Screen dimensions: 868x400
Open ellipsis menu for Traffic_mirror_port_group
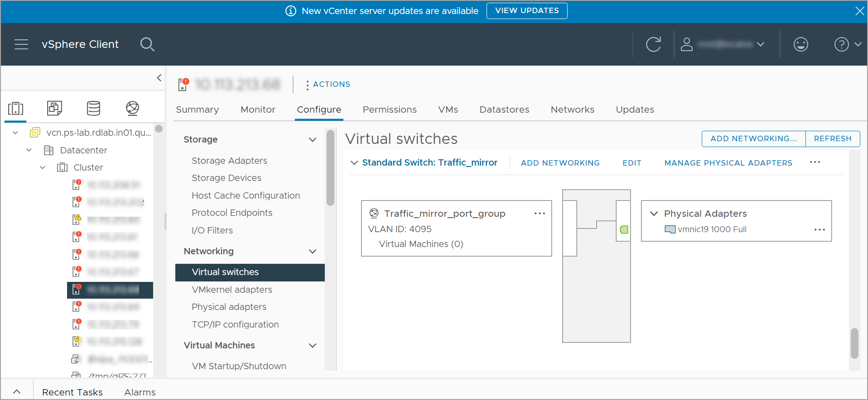click(x=540, y=213)
